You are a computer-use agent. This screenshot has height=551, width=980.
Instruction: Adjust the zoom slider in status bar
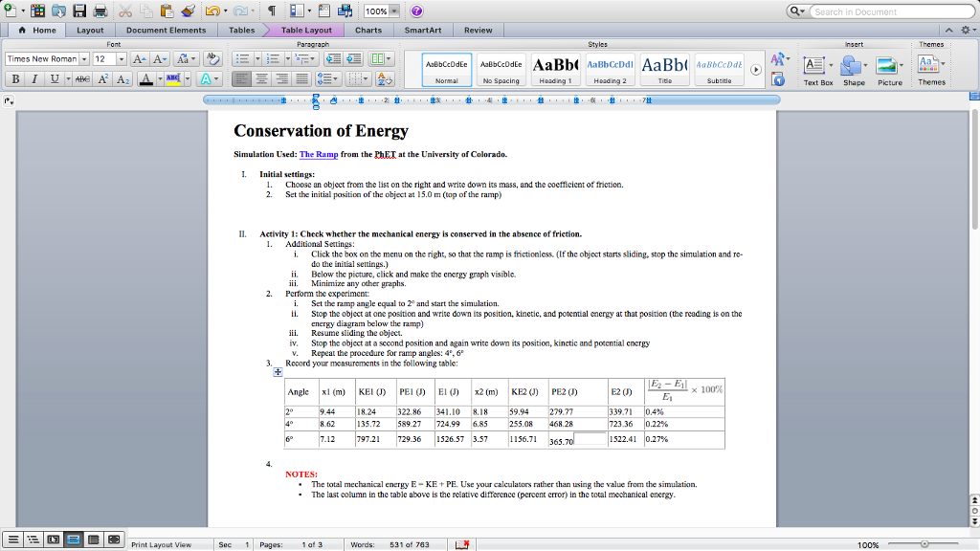pos(924,544)
